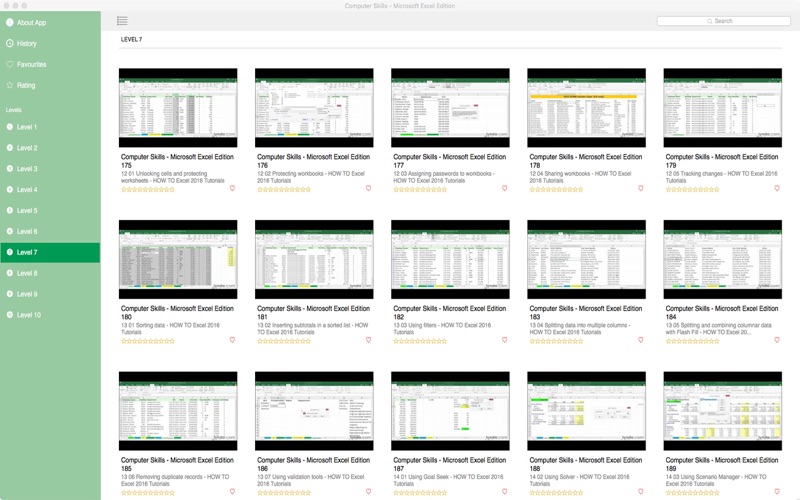Open the Rating section

click(50, 85)
